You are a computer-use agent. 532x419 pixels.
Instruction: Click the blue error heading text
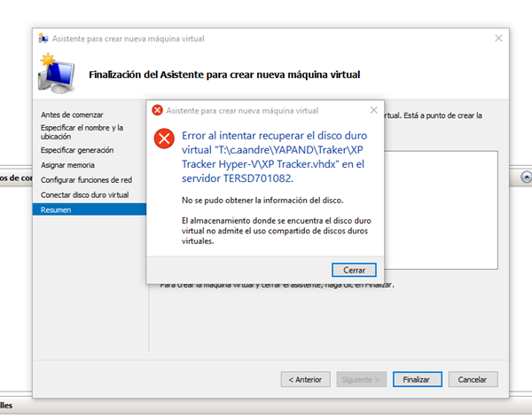[x=274, y=156]
